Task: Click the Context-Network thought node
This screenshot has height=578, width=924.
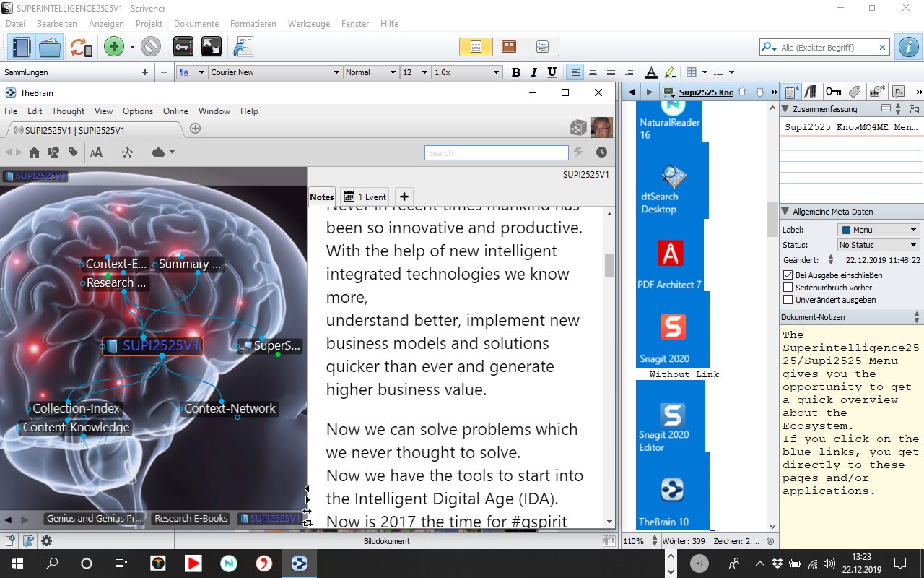Action: 230,408
